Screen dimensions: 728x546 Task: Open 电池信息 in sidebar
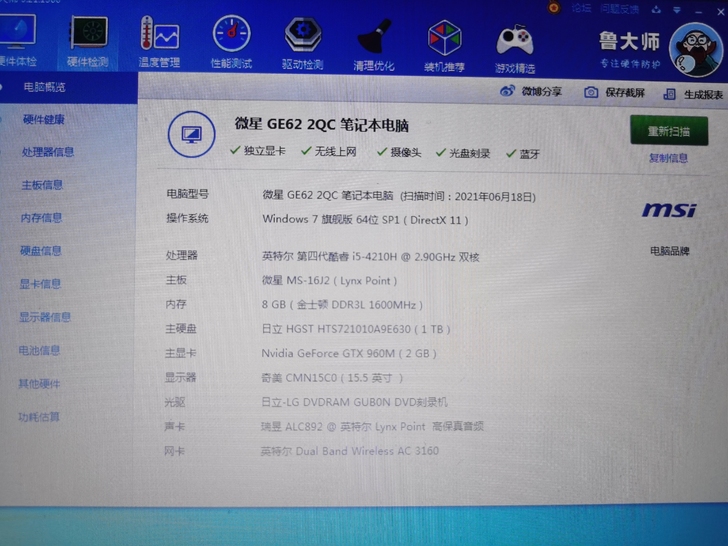coord(39,350)
